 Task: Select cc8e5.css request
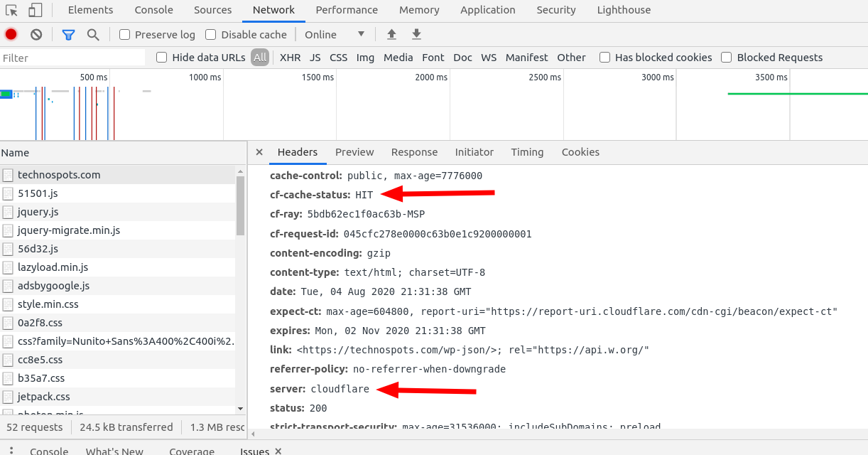[x=118, y=360]
